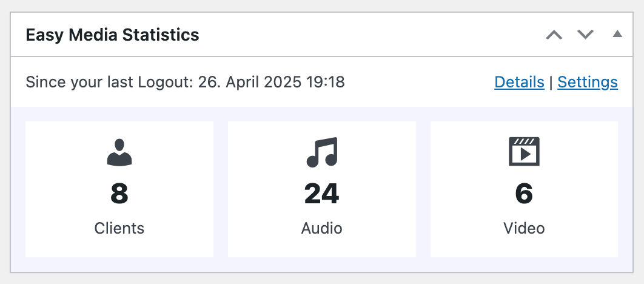Select the Audio statistics card
Screen dimensions: 644x284
coord(321,189)
